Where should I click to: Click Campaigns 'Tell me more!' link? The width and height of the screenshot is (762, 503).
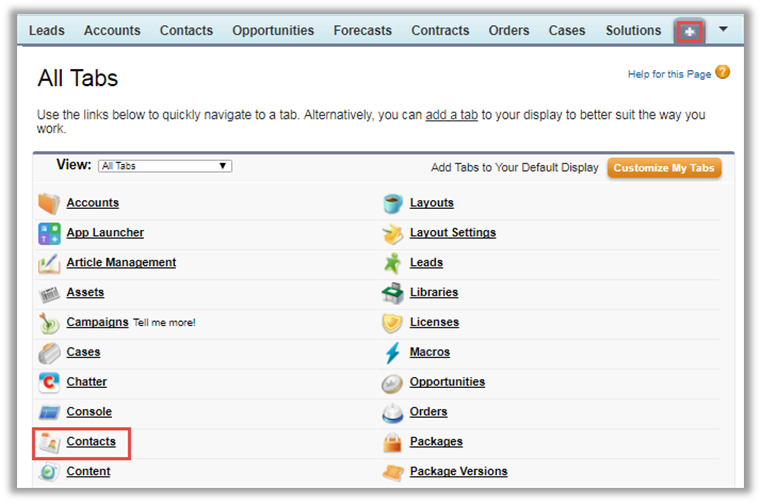click(164, 323)
